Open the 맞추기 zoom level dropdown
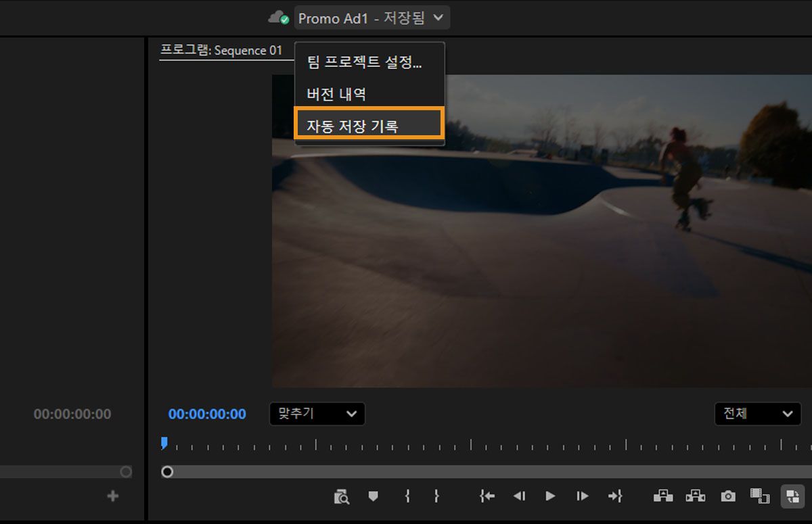This screenshot has height=524, width=812. (316, 414)
